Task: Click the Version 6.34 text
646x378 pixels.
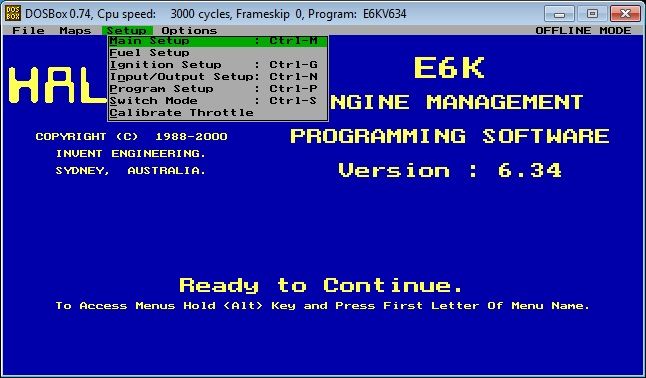Action: tap(450, 170)
